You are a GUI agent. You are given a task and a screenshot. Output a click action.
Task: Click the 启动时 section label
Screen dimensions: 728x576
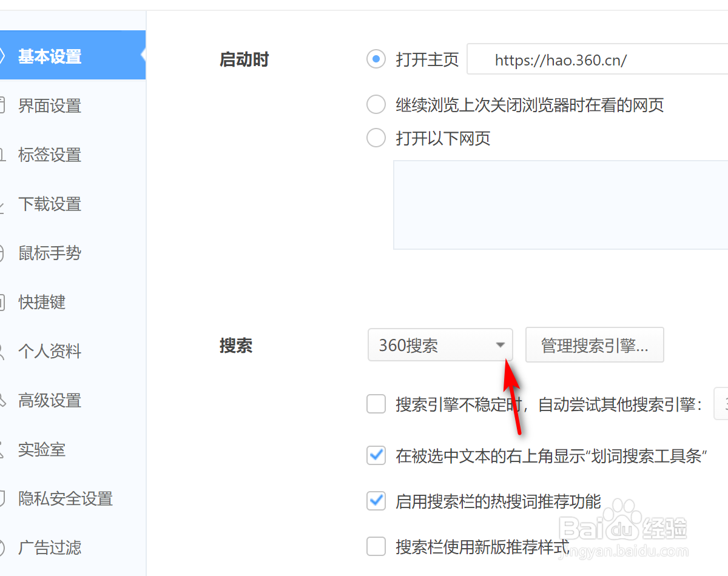(x=244, y=60)
